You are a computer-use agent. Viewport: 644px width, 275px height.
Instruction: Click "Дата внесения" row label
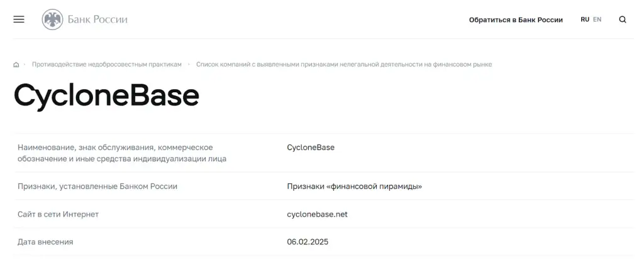click(x=45, y=242)
